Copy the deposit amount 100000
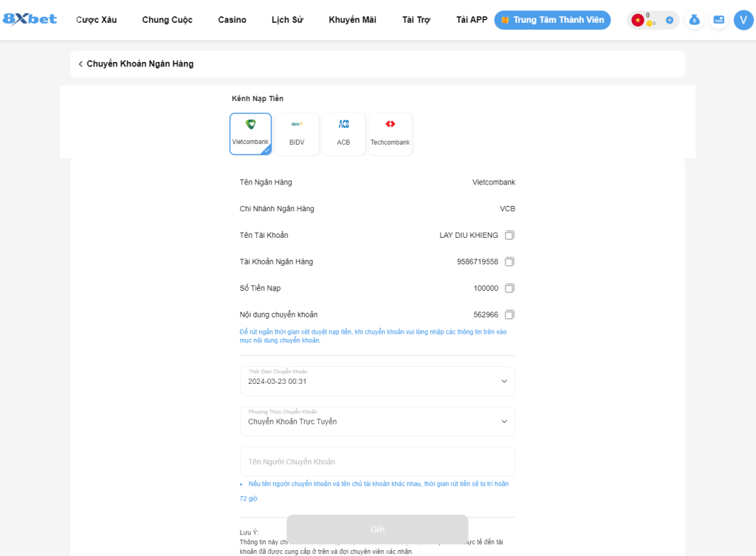The height and width of the screenshot is (556, 756). click(x=509, y=289)
